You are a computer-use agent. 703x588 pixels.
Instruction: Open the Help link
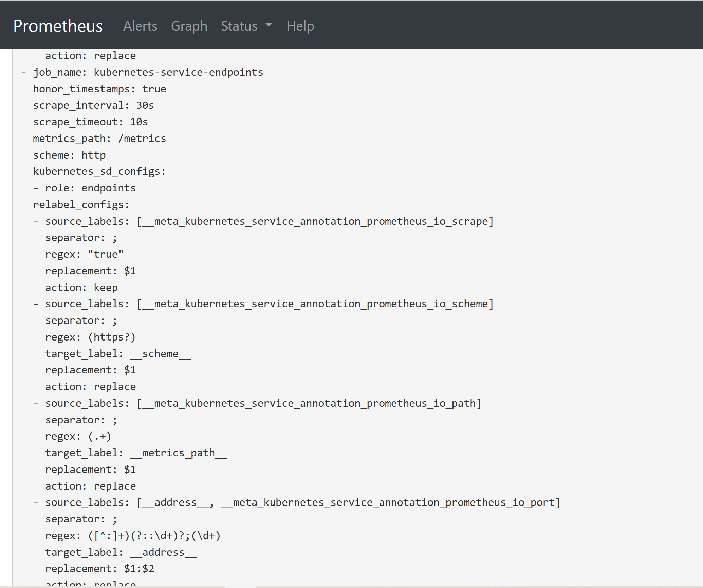300,26
